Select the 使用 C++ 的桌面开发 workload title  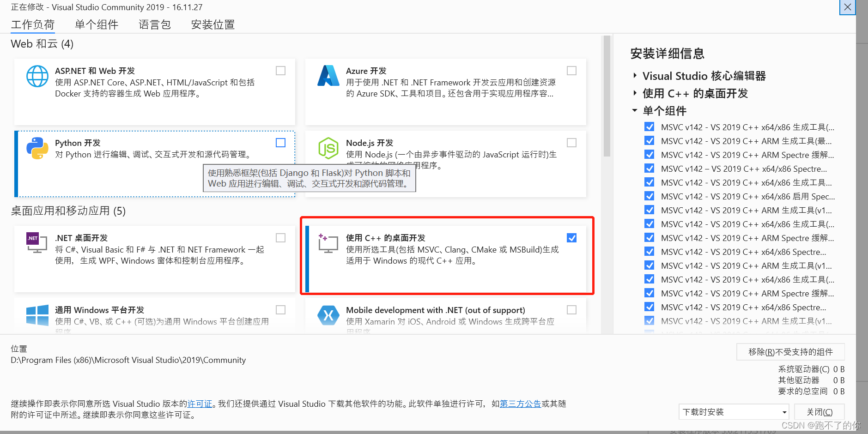click(386, 238)
